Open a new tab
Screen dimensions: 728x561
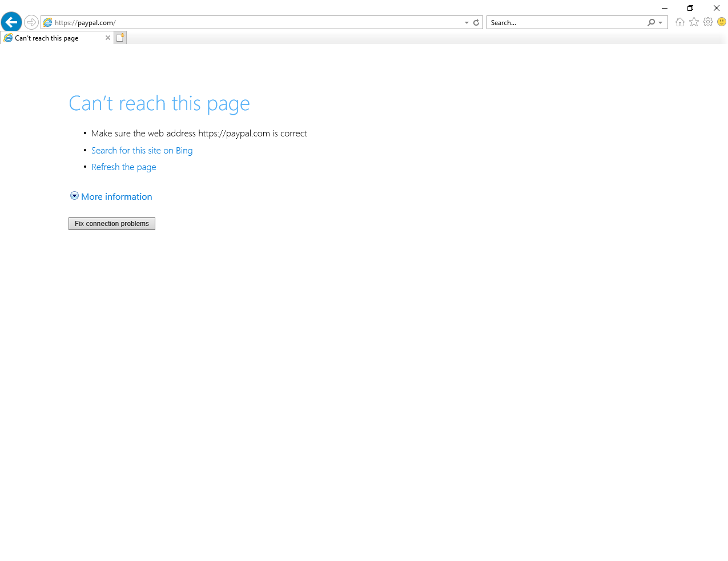pos(120,38)
